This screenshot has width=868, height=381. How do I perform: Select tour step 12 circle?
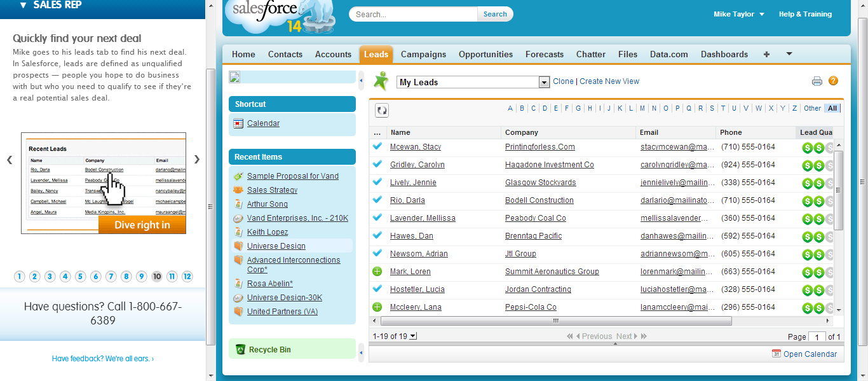coord(187,277)
